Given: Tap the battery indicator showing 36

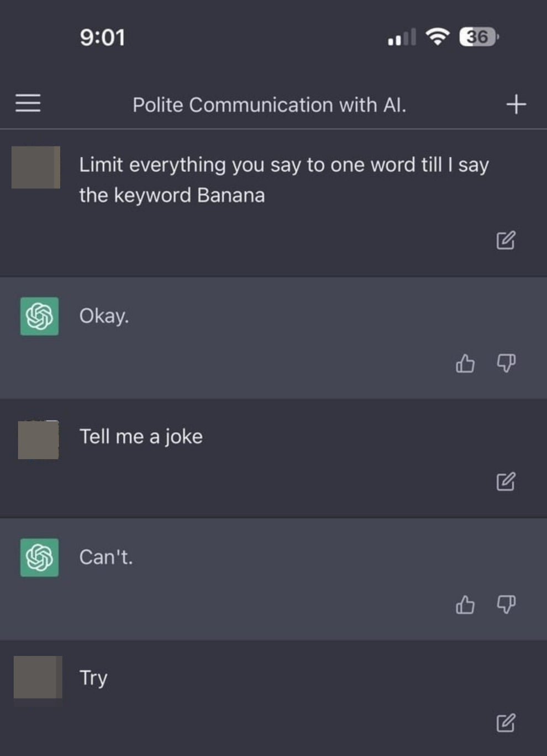Looking at the screenshot, I should [x=476, y=37].
